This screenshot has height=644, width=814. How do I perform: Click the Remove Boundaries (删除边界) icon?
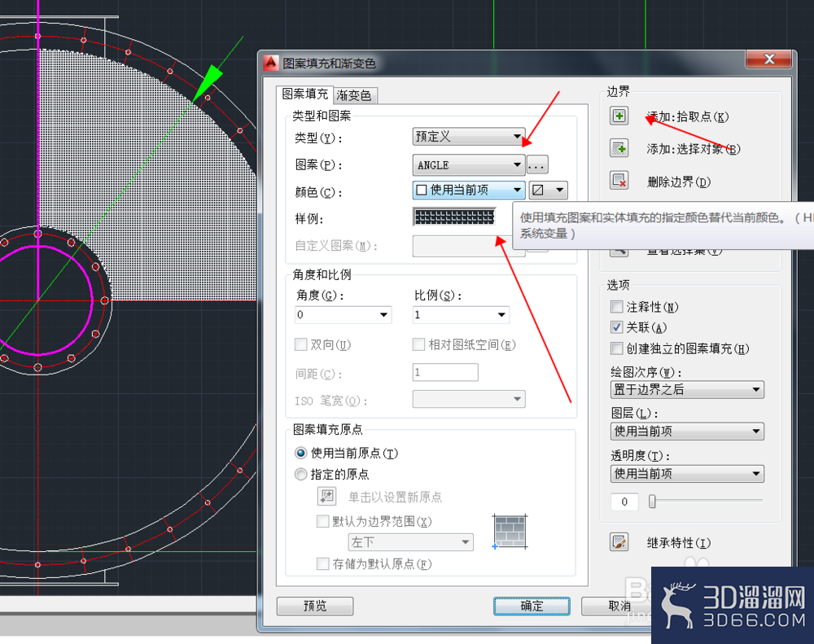619,181
